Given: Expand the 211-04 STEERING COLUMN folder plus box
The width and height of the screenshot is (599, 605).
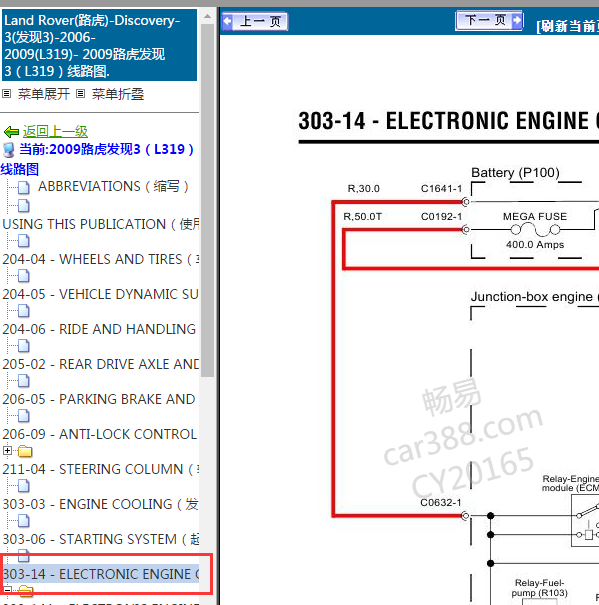Looking at the screenshot, I should tap(7, 450).
